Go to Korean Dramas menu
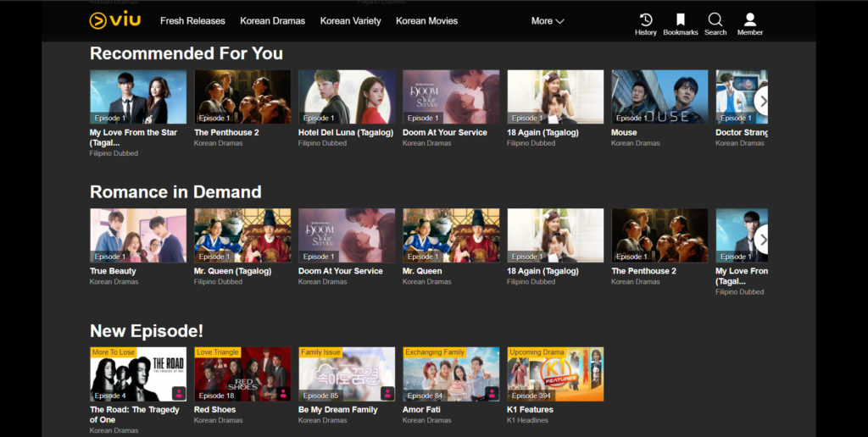Image resolution: width=868 pixels, height=437 pixels. tap(272, 21)
